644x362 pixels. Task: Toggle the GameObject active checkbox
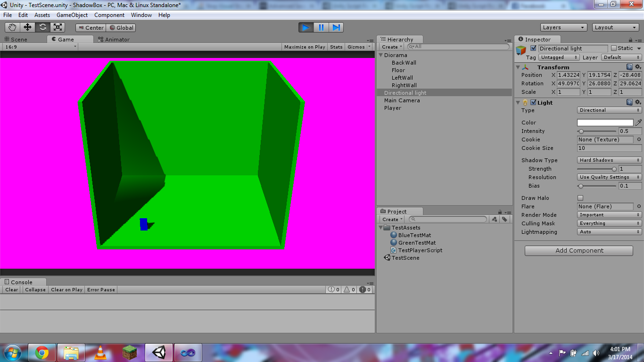click(533, 48)
